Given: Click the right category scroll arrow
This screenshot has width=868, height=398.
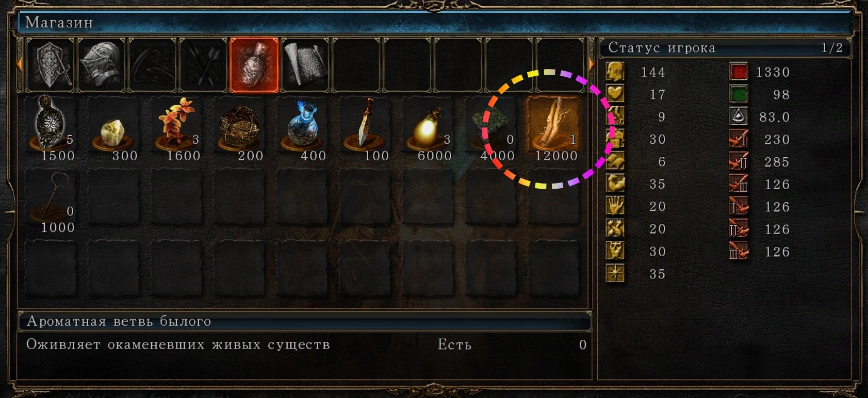Looking at the screenshot, I should [592, 65].
